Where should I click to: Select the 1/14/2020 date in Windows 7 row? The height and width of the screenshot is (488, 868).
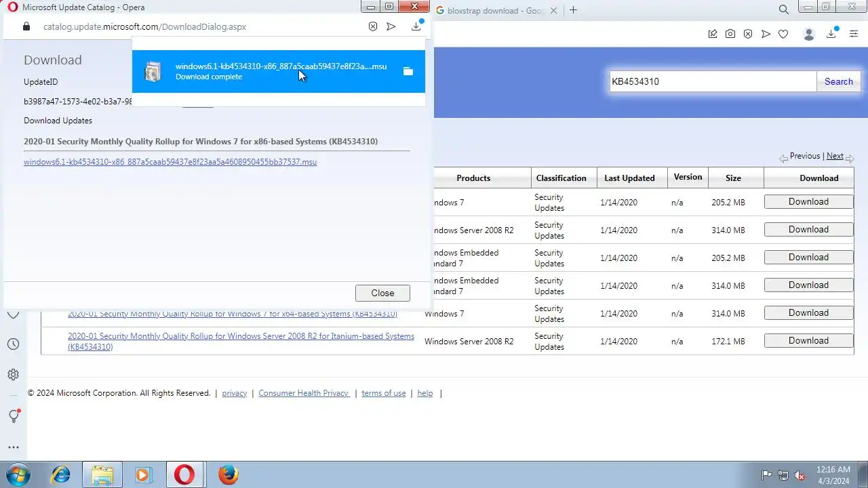[x=618, y=203]
